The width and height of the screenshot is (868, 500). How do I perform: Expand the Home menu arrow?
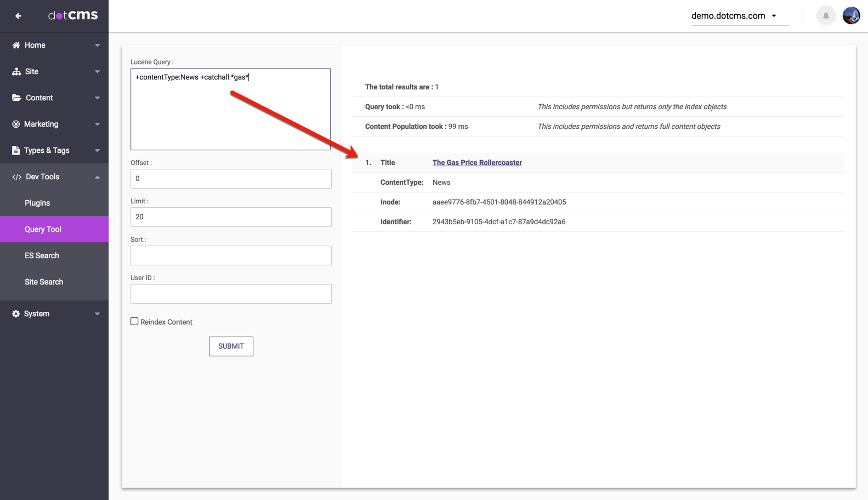pyautogui.click(x=97, y=46)
